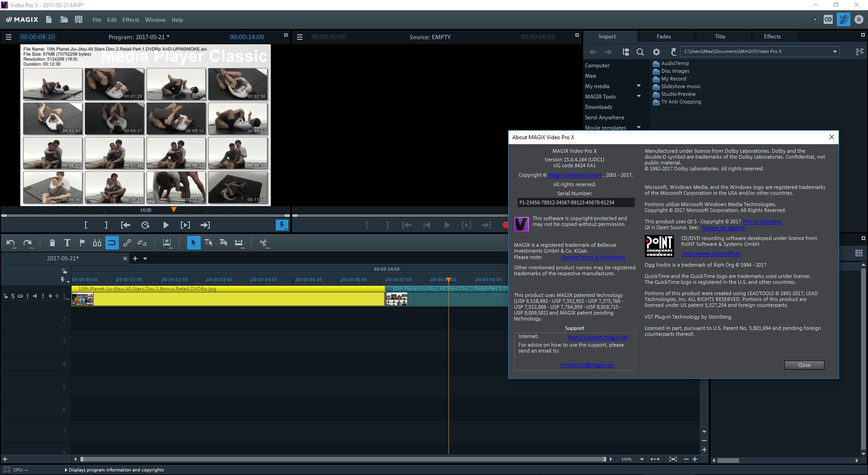Optimize timeline zoom to fit view
Image resolution: width=868 pixels, height=475 pixels.
point(673,459)
